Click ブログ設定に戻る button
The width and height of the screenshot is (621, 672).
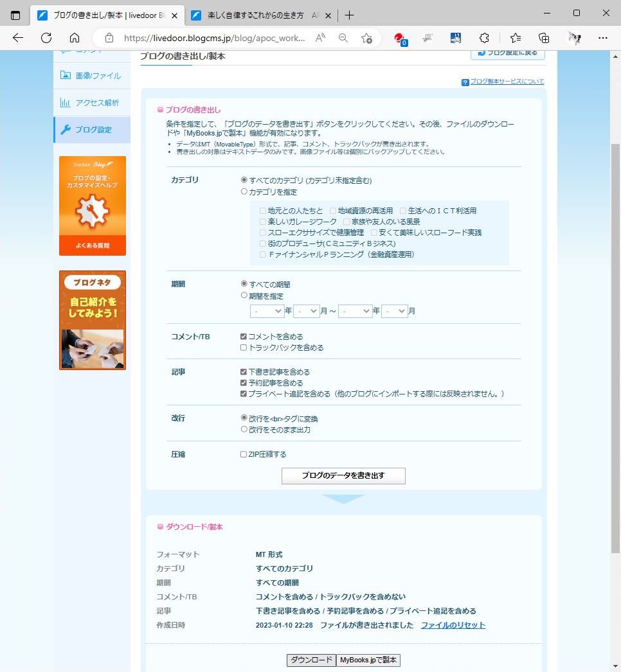pos(508,53)
